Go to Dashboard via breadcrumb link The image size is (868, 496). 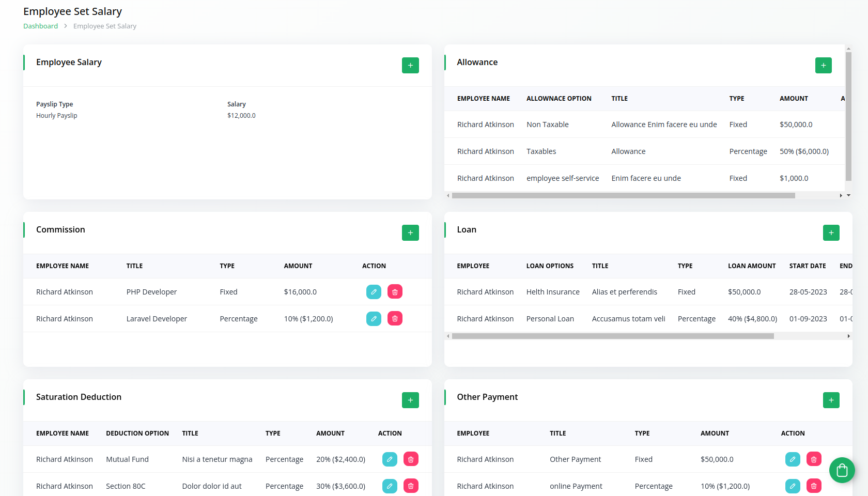[x=40, y=26]
